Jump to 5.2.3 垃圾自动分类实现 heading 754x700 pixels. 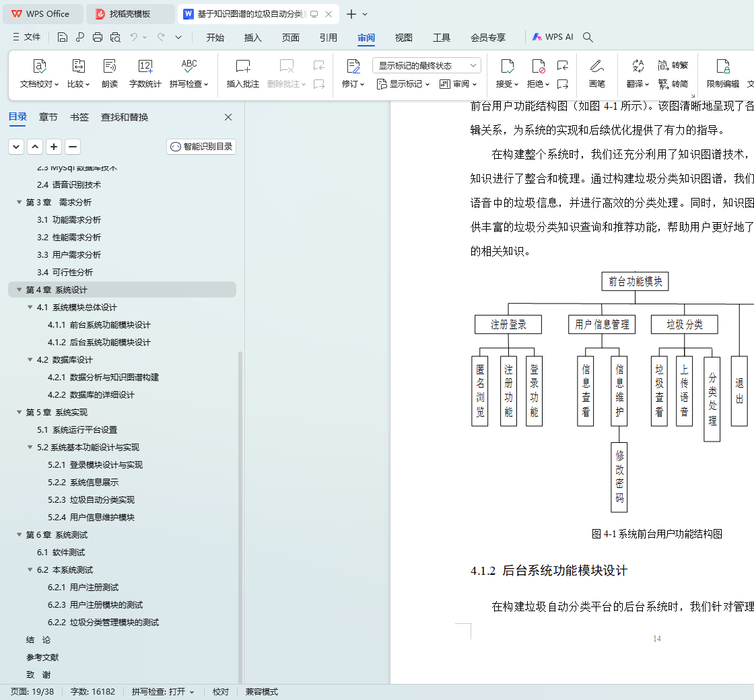[x=91, y=500]
